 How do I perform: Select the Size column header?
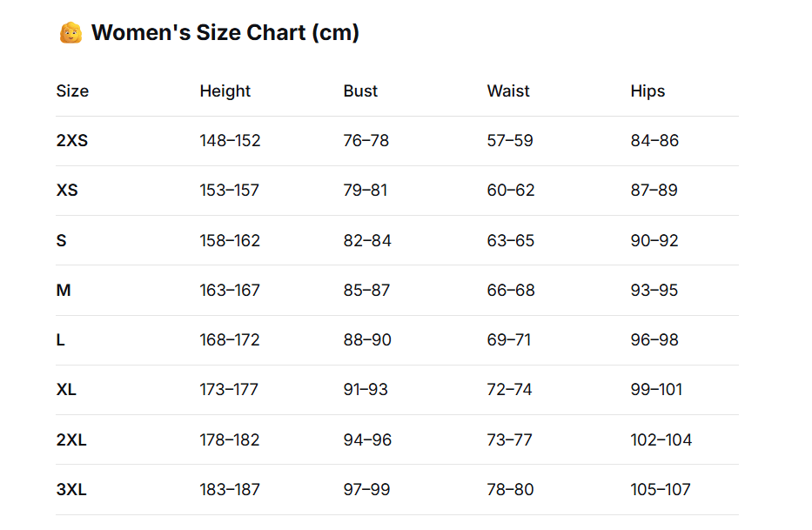click(x=72, y=91)
